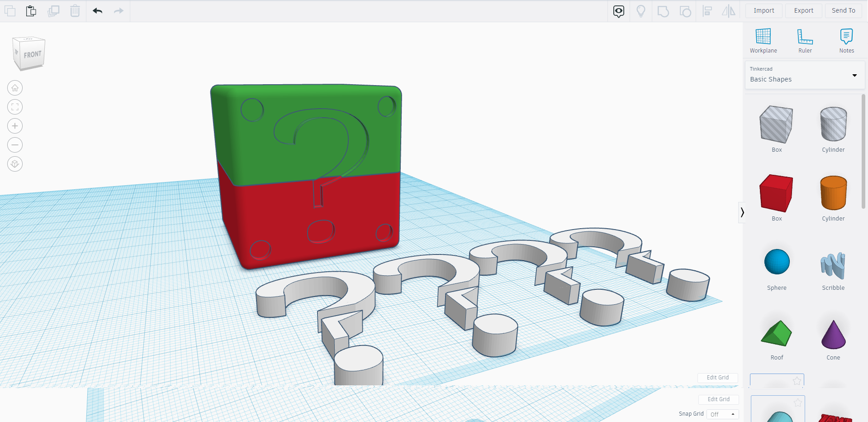Screen dimensions: 868x422
Task: Open the Align tool
Action: tap(707, 11)
